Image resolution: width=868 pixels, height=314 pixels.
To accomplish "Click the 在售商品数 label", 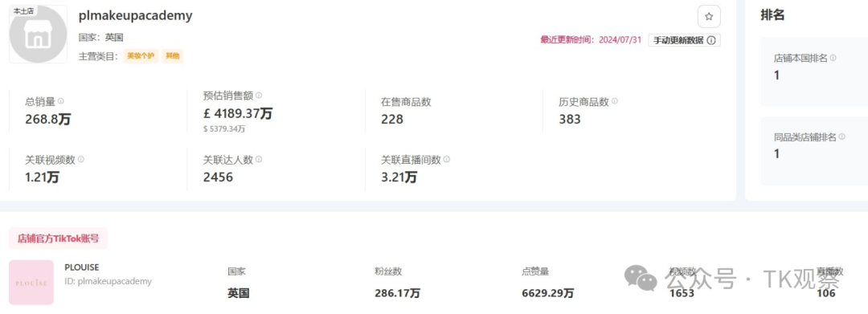I will (x=406, y=102).
